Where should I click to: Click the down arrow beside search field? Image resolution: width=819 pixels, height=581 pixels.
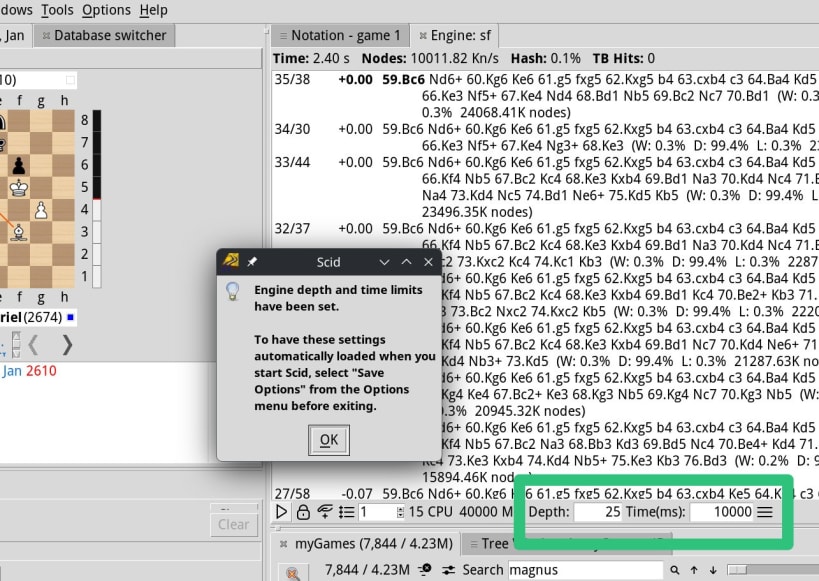point(712,570)
